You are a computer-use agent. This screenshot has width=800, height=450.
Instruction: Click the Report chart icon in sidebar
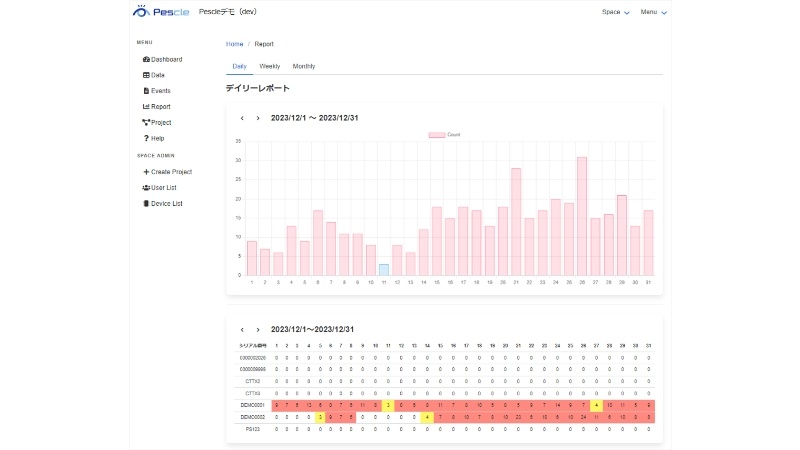tap(146, 107)
